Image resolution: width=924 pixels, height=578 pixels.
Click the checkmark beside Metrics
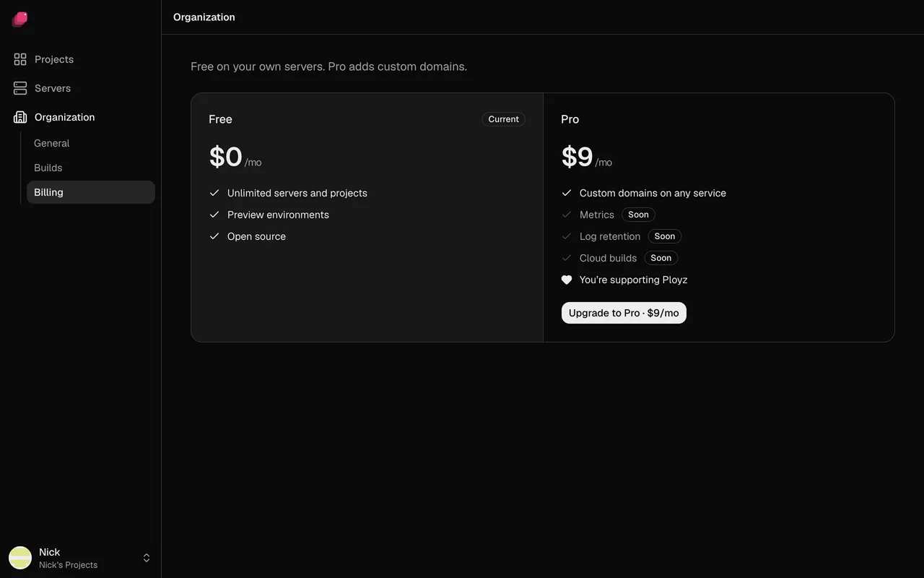click(x=567, y=215)
